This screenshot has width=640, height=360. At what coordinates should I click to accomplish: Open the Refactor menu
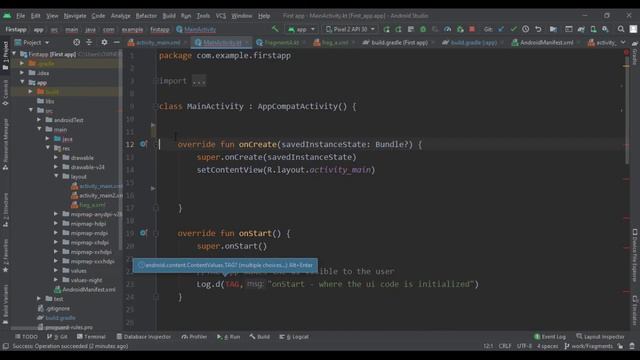(x=146, y=16)
